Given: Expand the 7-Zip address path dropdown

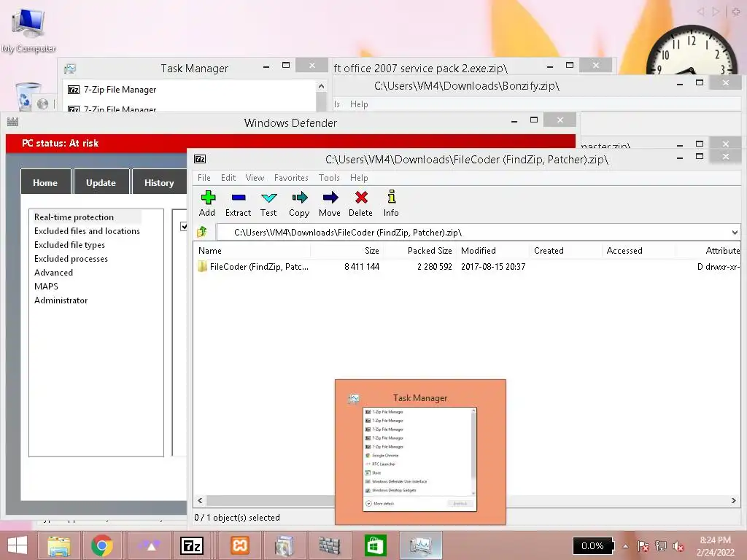Looking at the screenshot, I should (x=735, y=233).
